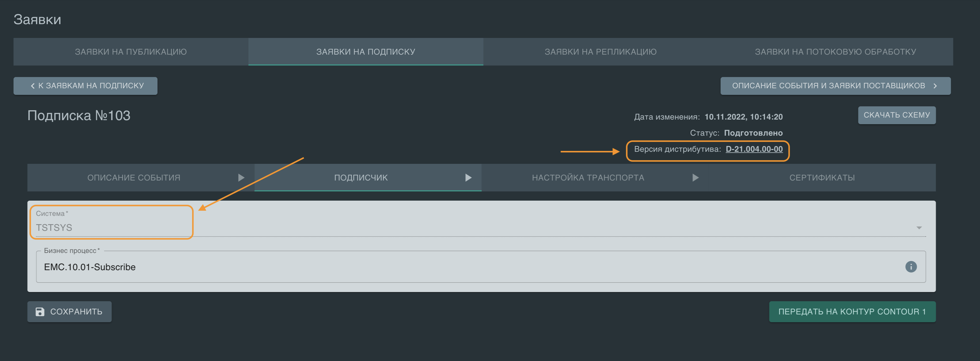Open distribution version link D-21.004.00-00

754,149
